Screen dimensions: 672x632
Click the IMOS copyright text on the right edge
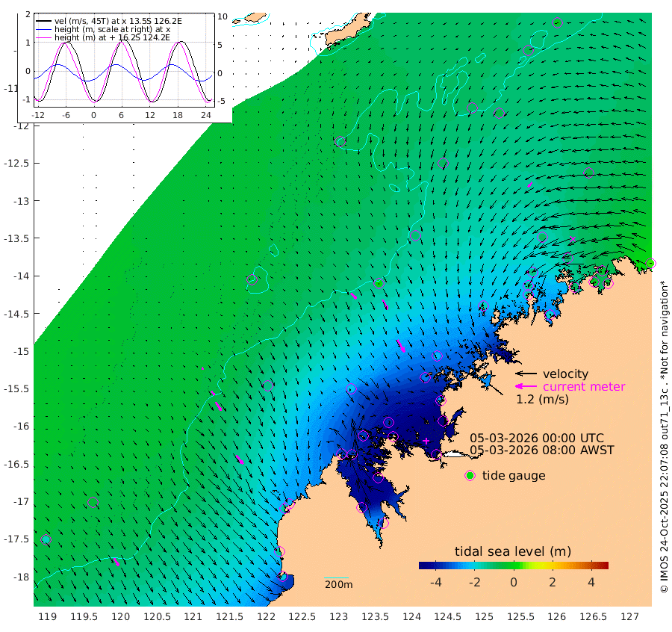(664, 437)
